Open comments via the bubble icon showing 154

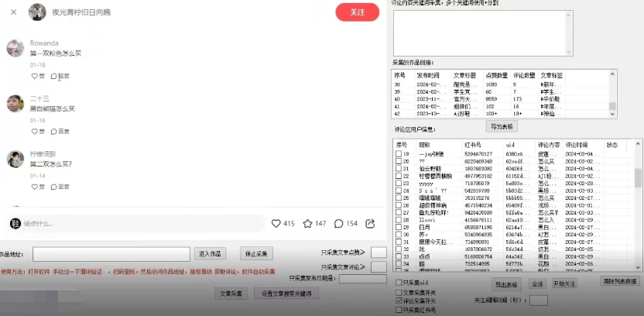[x=339, y=223]
